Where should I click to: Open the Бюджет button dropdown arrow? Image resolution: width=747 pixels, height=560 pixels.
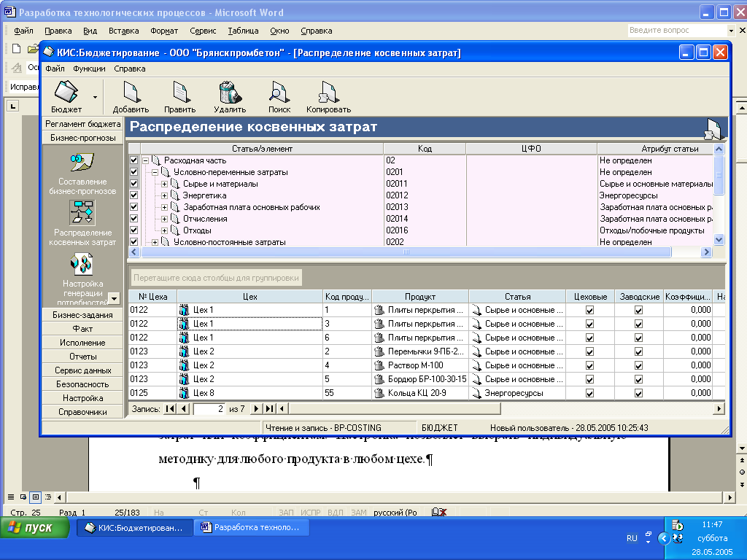[94, 96]
